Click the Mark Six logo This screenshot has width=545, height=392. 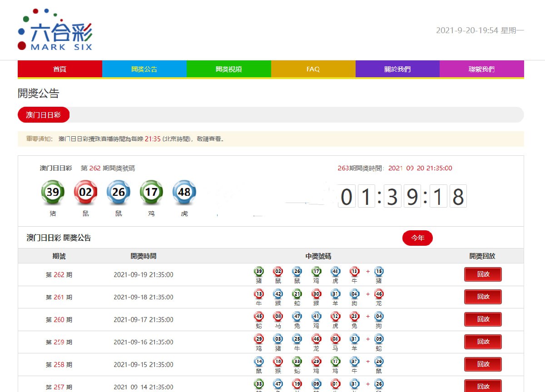click(x=55, y=30)
